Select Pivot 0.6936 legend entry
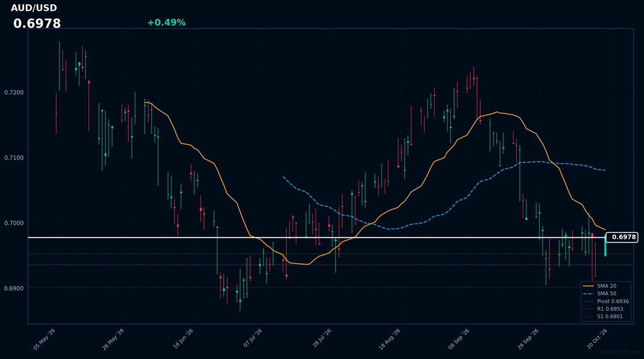This screenshot has width=644, height=359. (606, 302)
